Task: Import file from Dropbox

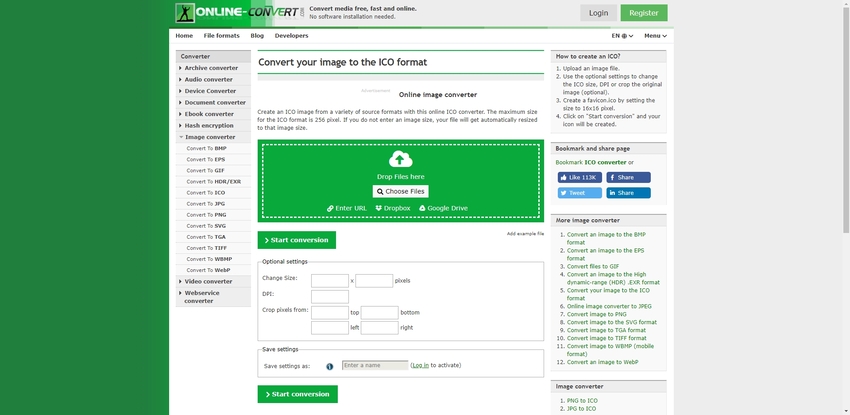Action: coord(393,208)
